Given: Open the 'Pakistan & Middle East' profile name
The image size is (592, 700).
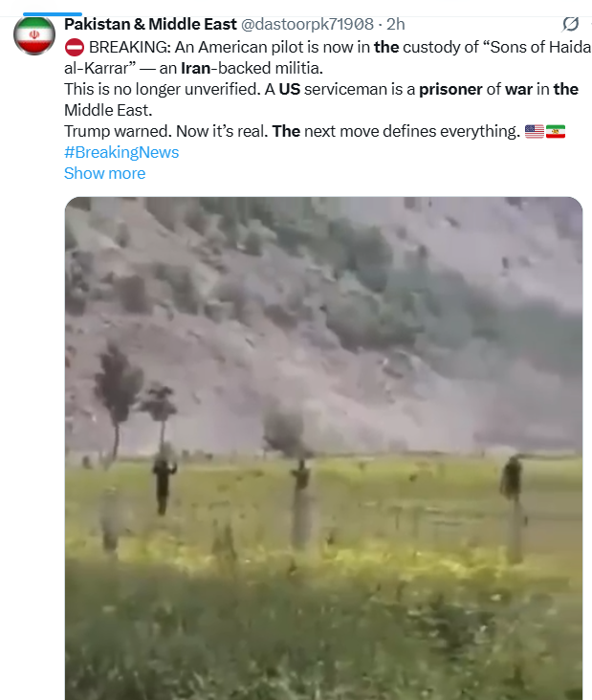Looking at the screenshot, I should (x=150, y=24).
